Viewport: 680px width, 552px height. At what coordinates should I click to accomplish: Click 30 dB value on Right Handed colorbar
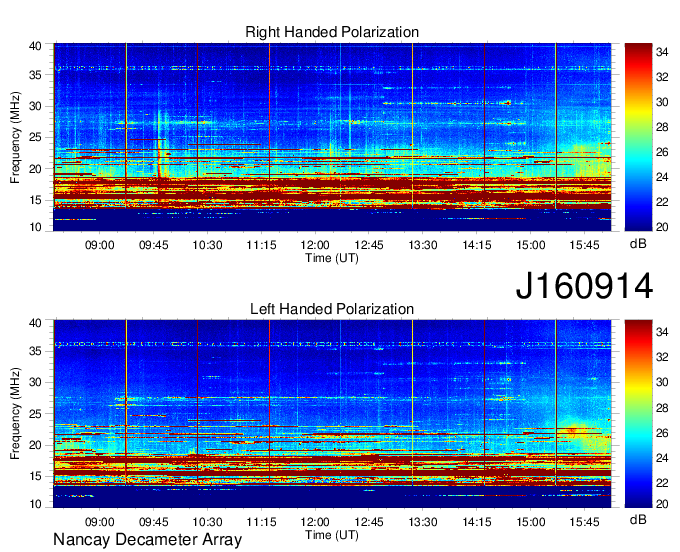pyautogui.click(x=662, y=102)
